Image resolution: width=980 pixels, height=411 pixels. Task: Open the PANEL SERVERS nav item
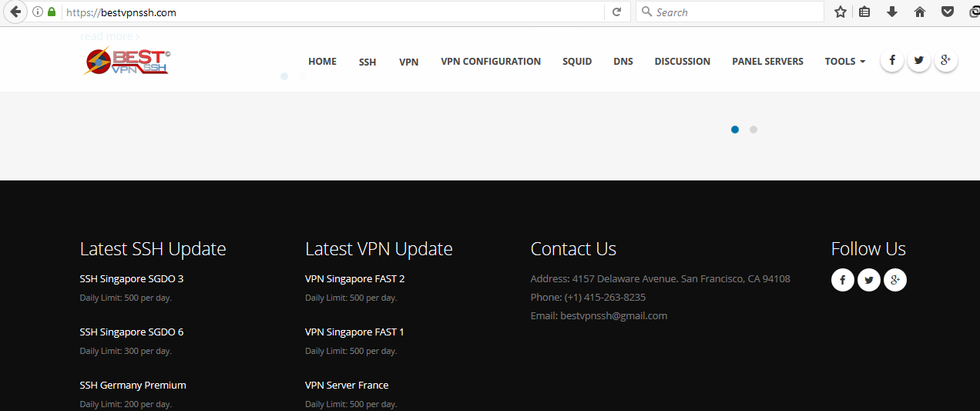point(767,61)
